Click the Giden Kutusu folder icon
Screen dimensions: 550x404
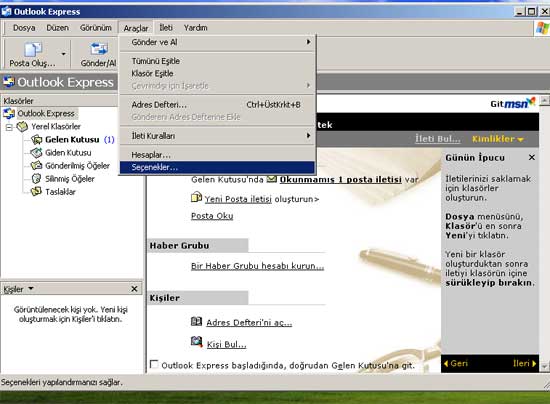[x=36, y=153]
